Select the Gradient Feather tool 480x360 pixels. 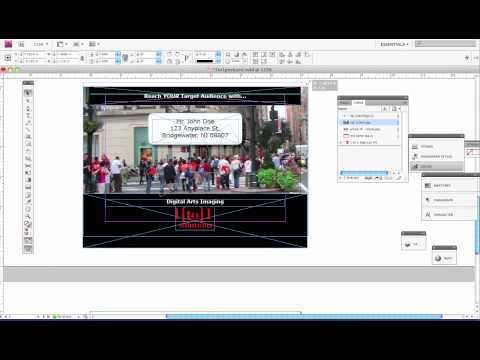click(x=28, y=188)
